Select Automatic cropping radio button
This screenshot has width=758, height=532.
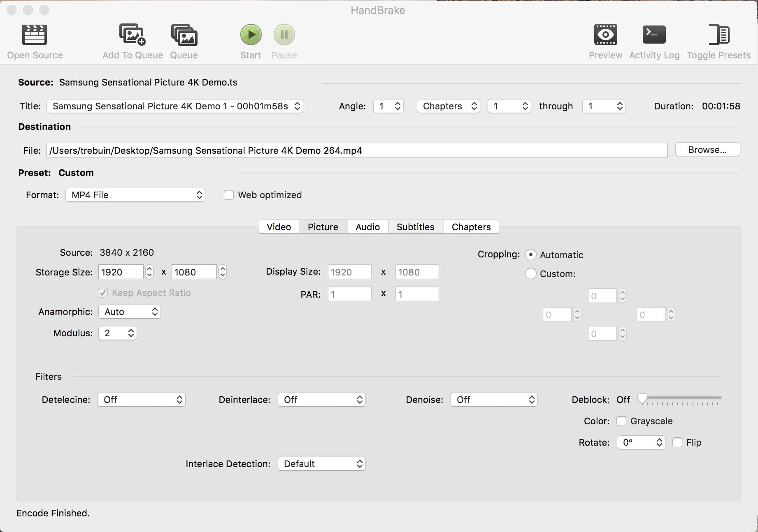[x=531, y=255]
